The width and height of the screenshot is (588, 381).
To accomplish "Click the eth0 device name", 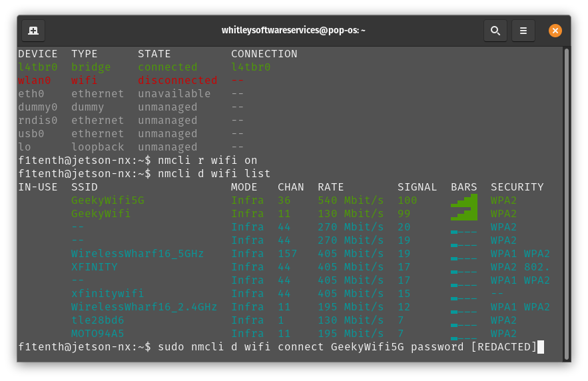I will coord(31,93).
